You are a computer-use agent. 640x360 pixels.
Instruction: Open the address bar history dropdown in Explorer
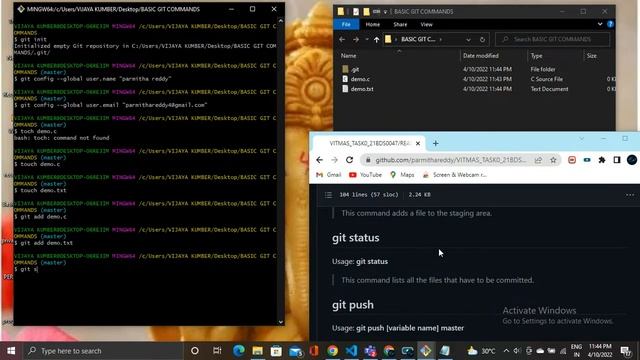pyautogui.click(x=468, y=39)
